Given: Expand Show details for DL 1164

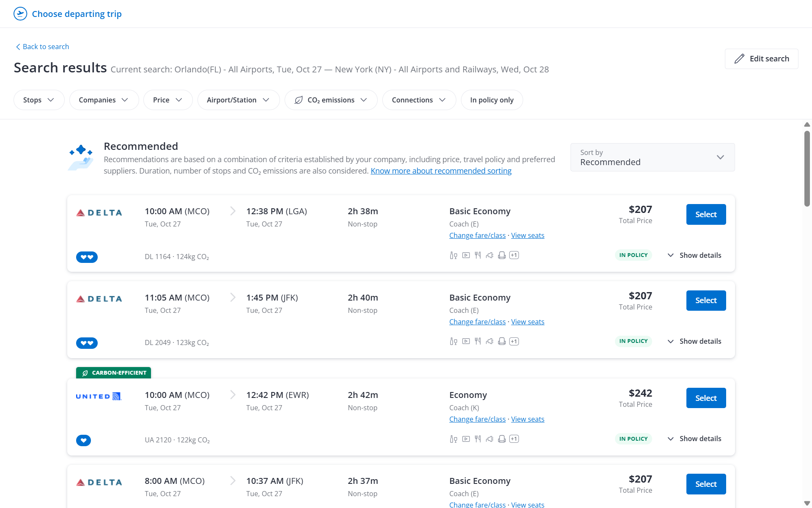Looking at the screenshot, I should (x=694, y=255).
